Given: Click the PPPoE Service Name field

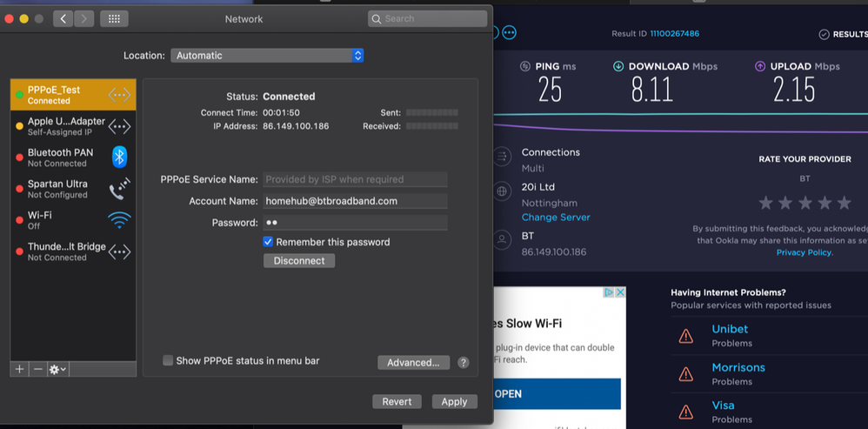Looking at the screenshot, I should click(x=355, y=179).
